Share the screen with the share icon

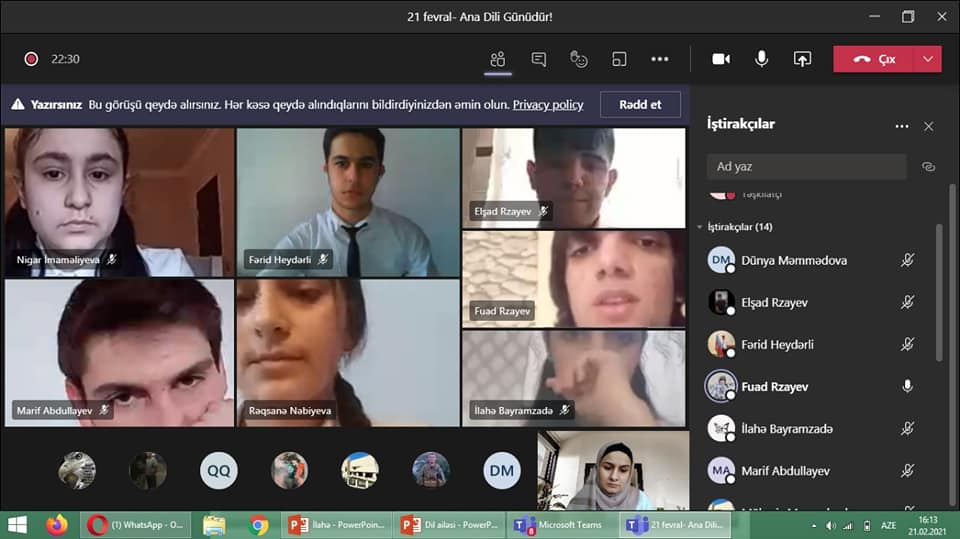click(x=802, y=59)
